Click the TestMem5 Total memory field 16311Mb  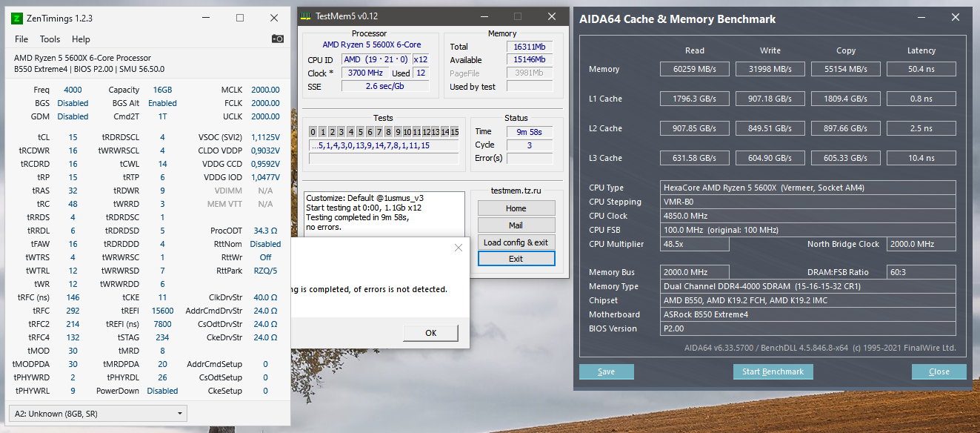[x=529, y=47]
